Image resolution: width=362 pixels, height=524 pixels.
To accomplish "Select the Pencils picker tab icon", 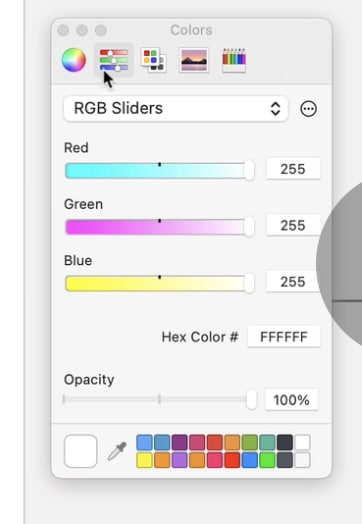I will pos(234,60).
